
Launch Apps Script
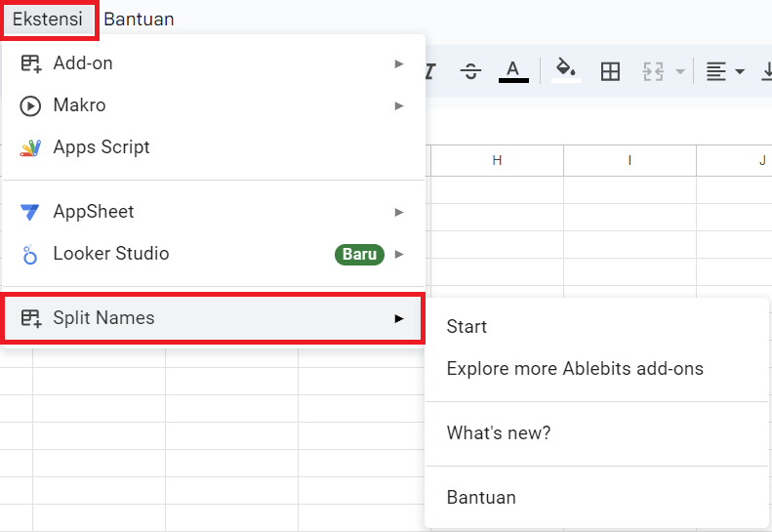click(x=213, y=147)
